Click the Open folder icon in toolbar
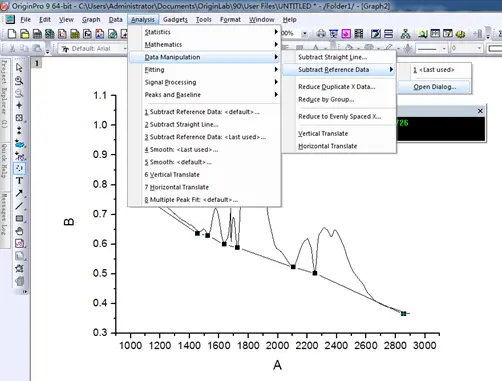The image size is (502, 381). click(24, 34)
